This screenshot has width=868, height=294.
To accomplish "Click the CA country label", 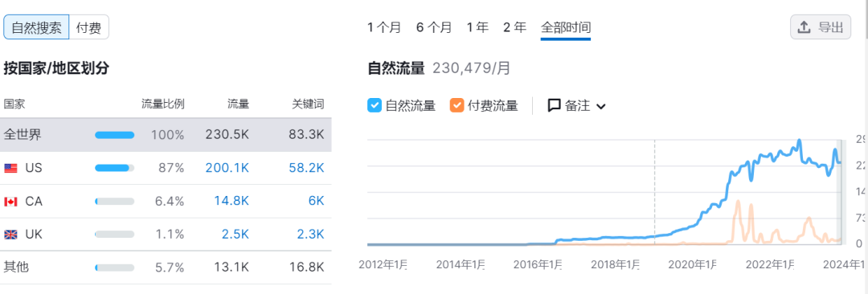I will pyautogui.click(x=34, y=202).
